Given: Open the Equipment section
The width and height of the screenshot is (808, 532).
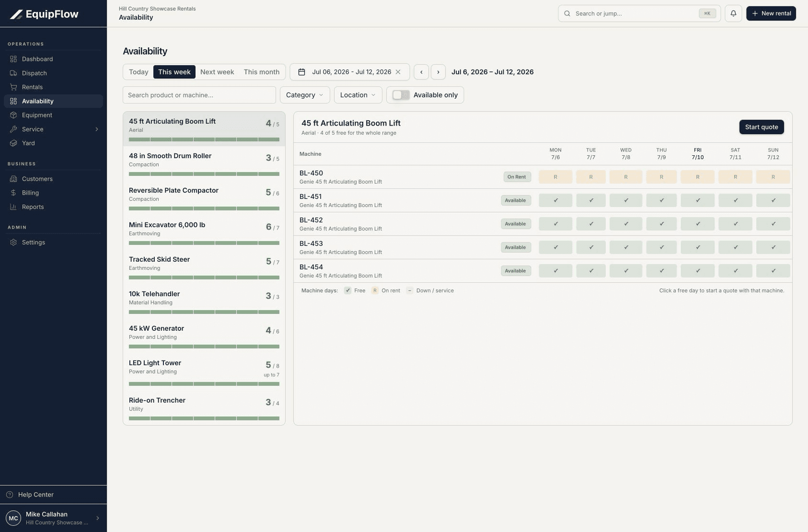Looking at the screenshot, I should tap(53, 115).
